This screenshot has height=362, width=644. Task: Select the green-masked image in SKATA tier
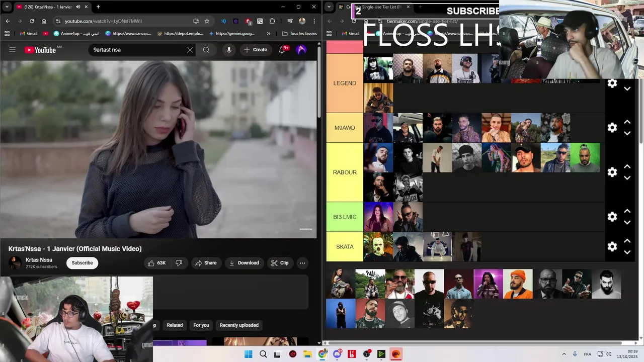(378, 247)
